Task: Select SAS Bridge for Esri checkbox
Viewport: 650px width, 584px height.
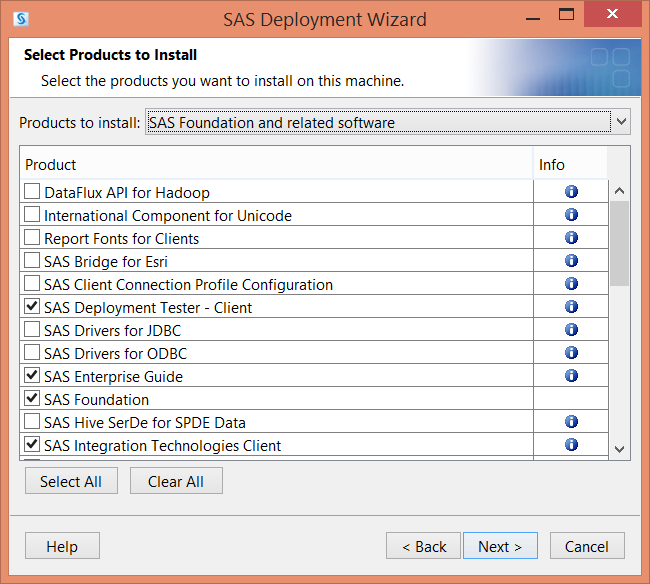Action: (x=32, y=261)
